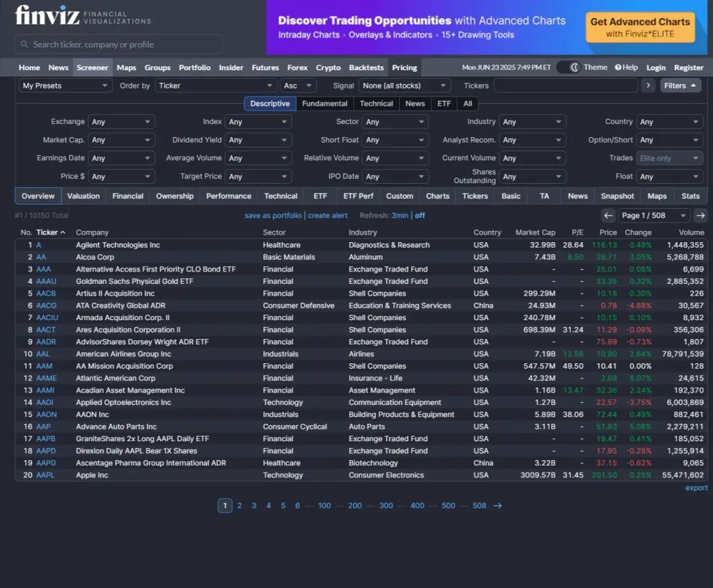Select the Valuation view tab
This screenshot has height=588, width=713.
[84, 196]
